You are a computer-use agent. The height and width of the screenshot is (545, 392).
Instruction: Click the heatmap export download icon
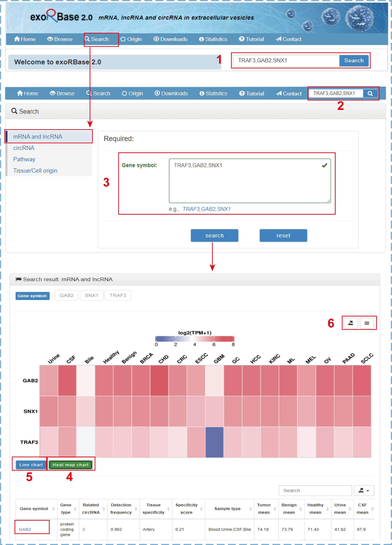(x=351, y=323)
